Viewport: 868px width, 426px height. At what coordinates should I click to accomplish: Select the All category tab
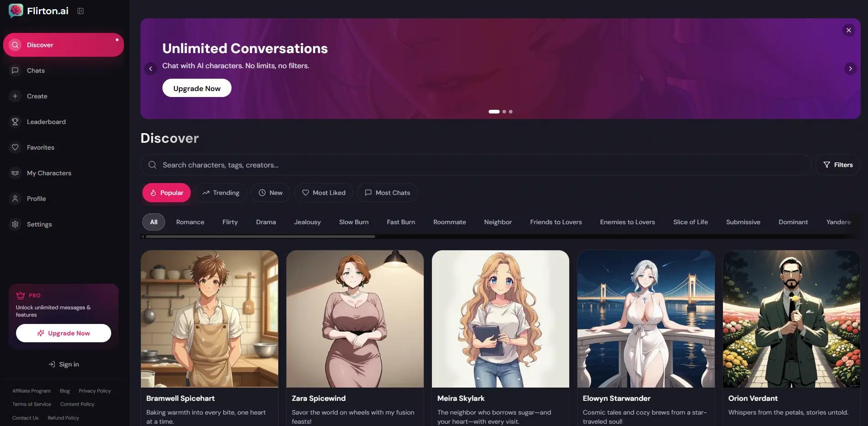[154, 222]
